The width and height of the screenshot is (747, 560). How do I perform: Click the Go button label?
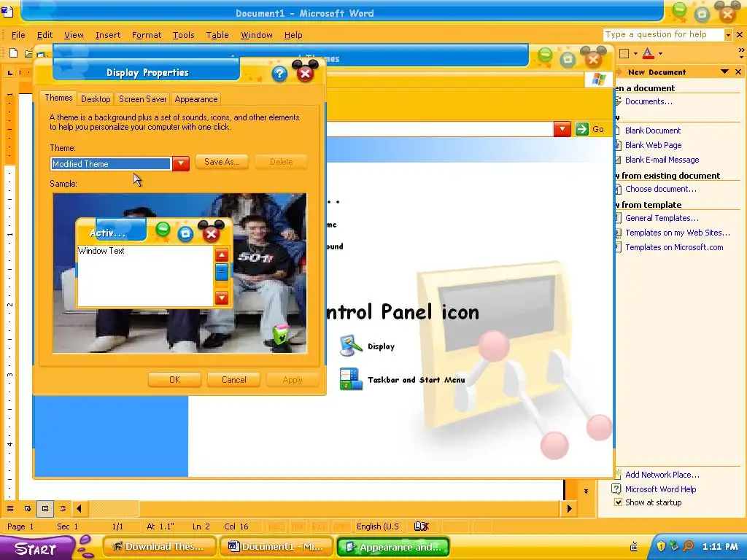(x=598, y=129)
